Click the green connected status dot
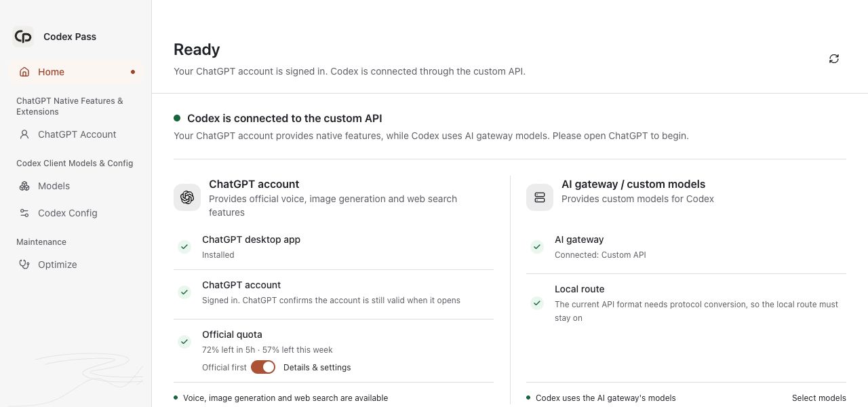 (x=177, y=118)
